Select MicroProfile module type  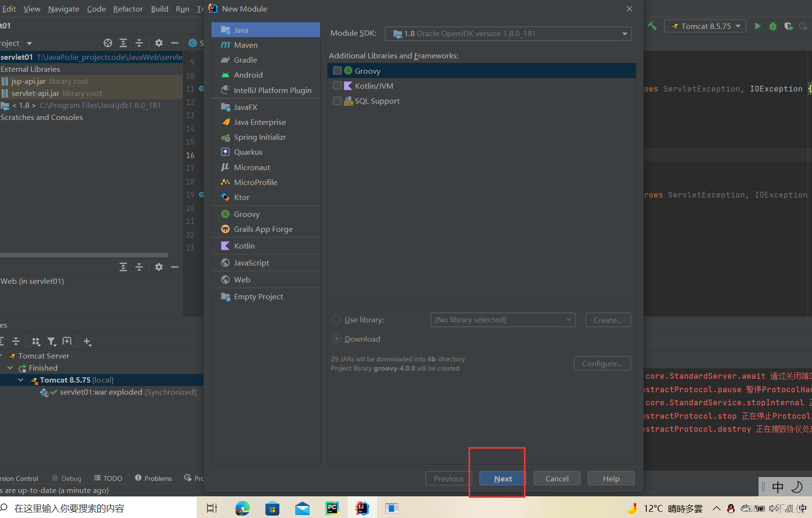266,182
